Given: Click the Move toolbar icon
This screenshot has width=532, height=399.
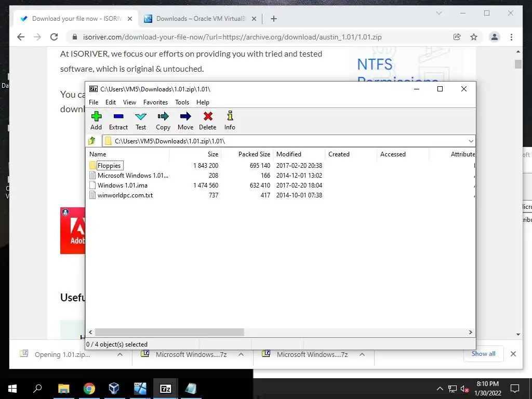Looking at the screenshot, I should click(185, 121).
